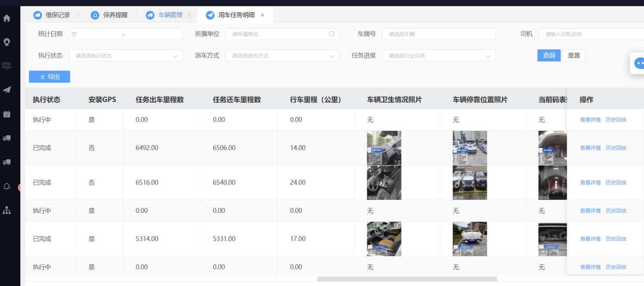
Task: Expand the 任务进度 dropdown
Action: pos(439,56)
